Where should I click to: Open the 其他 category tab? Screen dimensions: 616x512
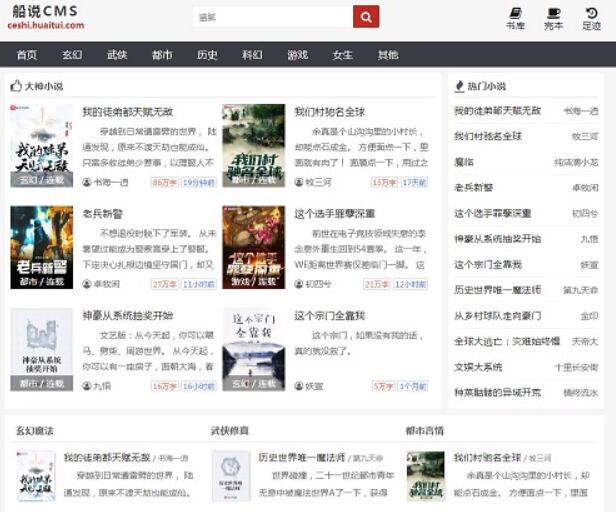click(388, 55)
